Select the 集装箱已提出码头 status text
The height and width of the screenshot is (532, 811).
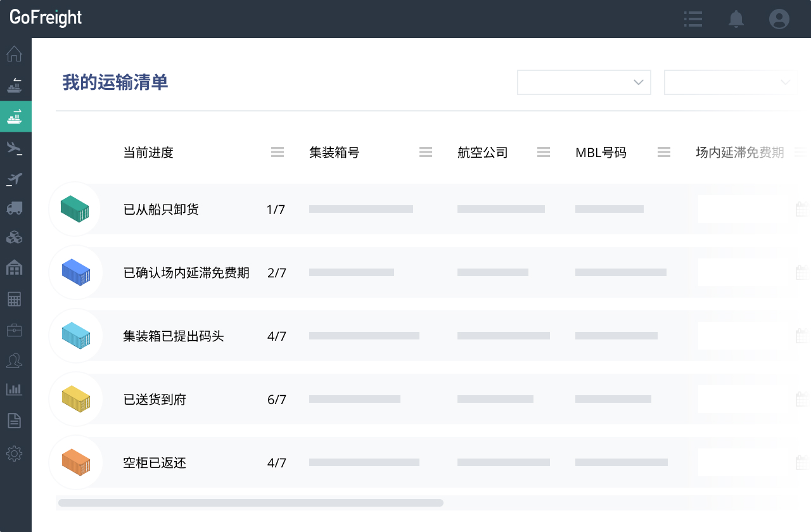[x=174, y=336]
